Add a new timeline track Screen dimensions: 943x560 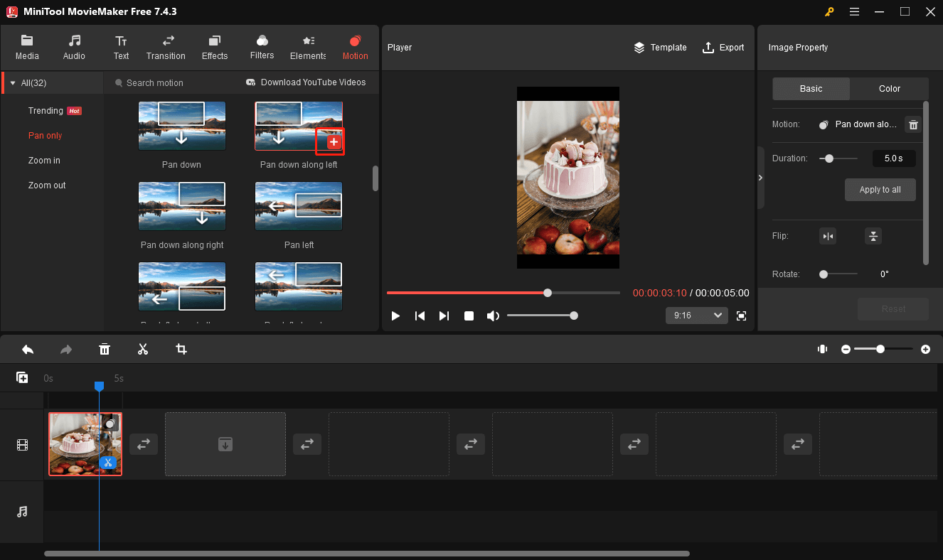[23, 378]
